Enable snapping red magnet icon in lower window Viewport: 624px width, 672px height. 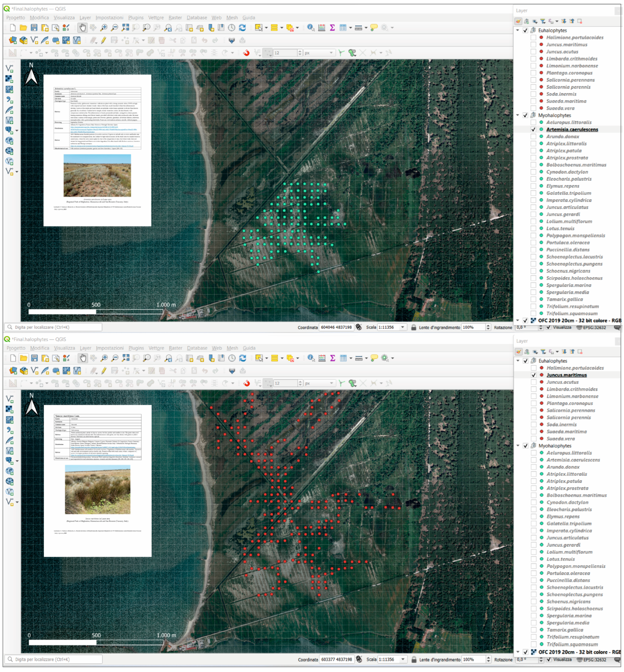(x=247, y=383)
